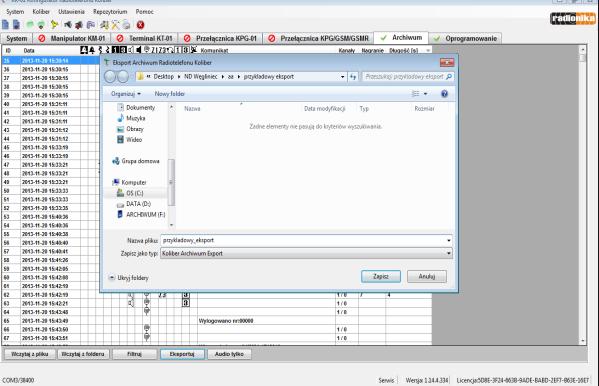Click the second, darker blue document toolbar icon
The image size is (599, 386).
16,25
